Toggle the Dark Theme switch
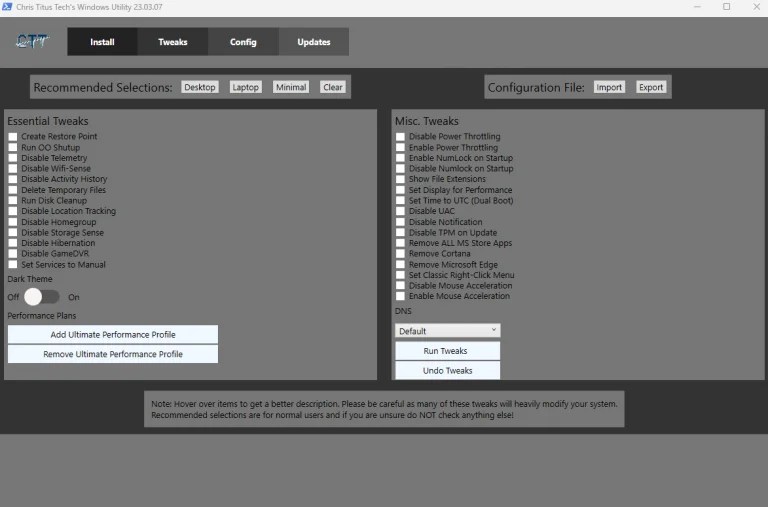Viewport: 768px width, 507px height. click(x=42, y=297)
